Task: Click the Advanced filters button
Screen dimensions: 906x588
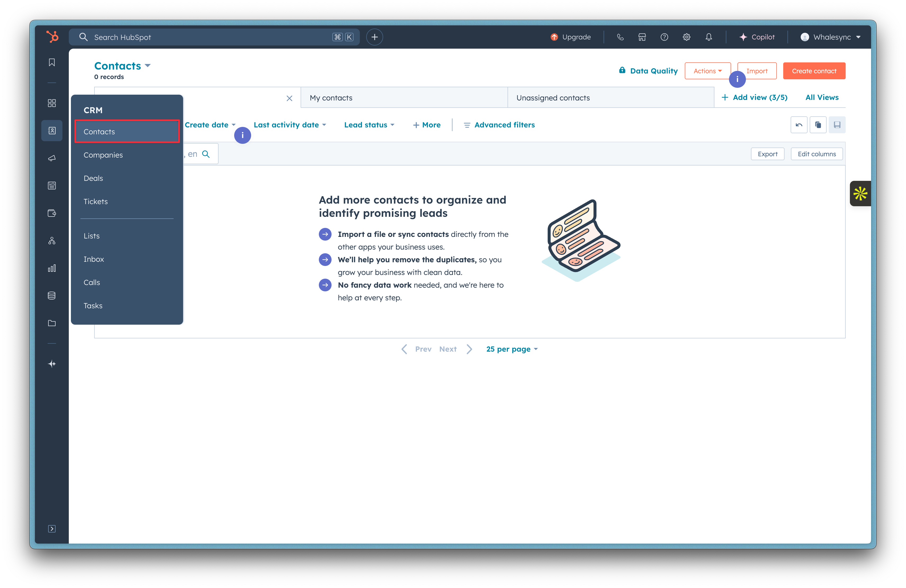Action: [499, 125]
